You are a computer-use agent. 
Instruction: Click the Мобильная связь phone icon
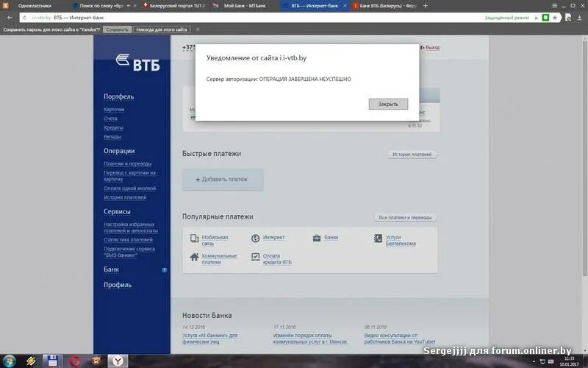pos(194,238)
